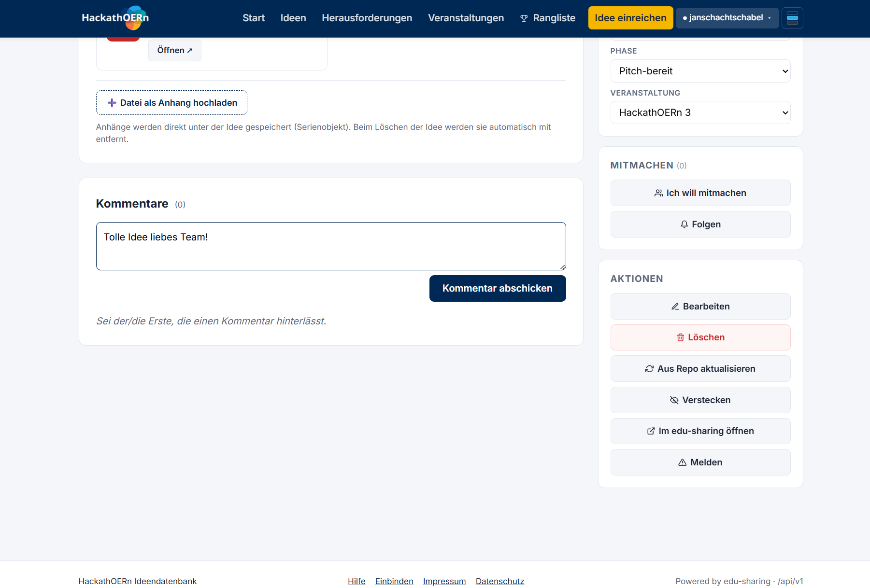Screen dimensions: 870x588
Task: Click 'Ich will mitmachen' button
Action: point(700,193)
